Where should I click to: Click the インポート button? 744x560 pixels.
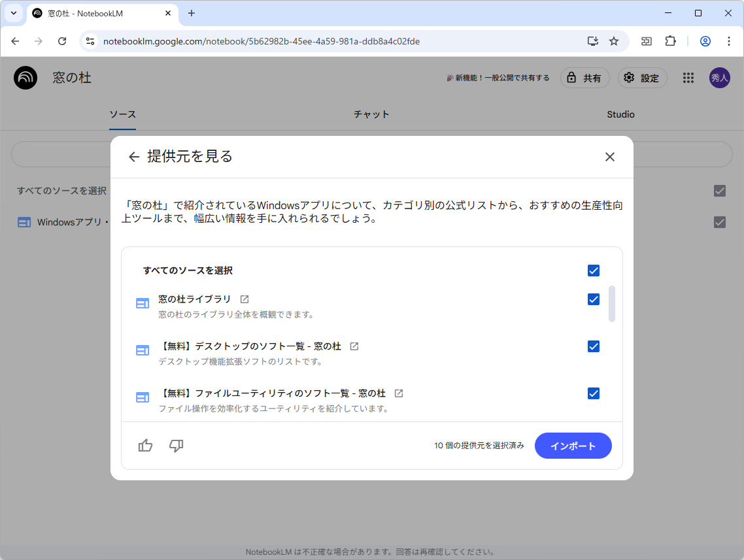[573, 446]
